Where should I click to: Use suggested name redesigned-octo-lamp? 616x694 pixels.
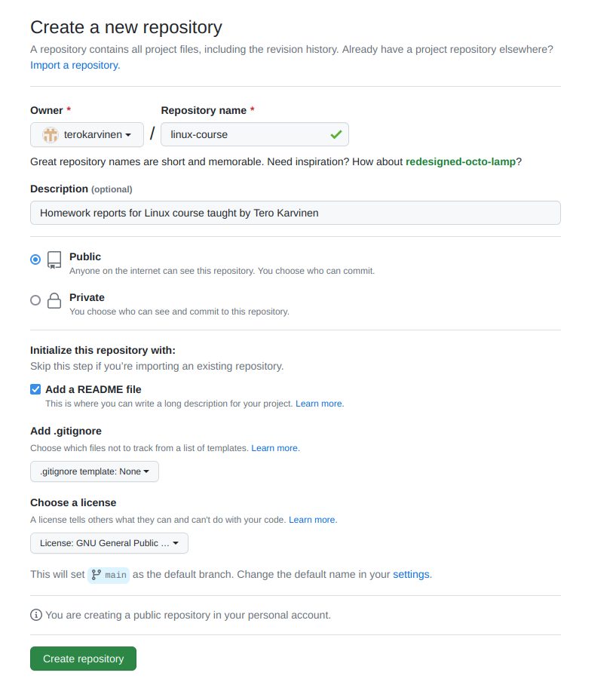pyautogui.click(x=461, y=161)
